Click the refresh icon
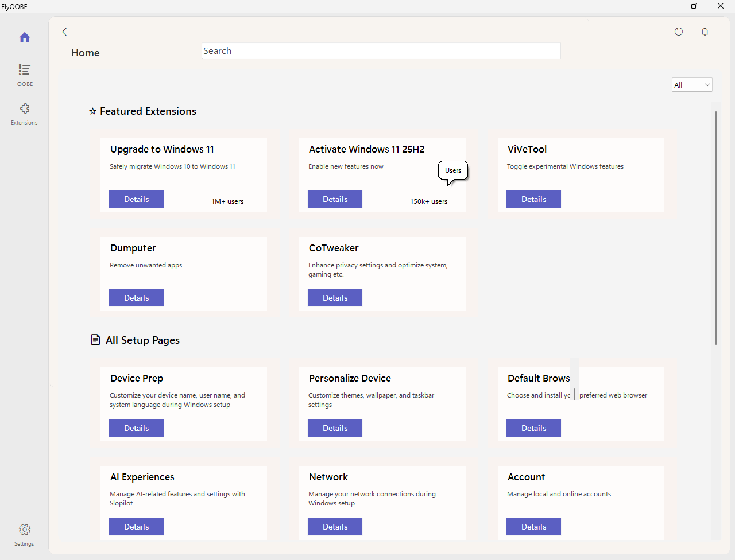The height and width of the screenshot is (560, 735). point(679,32)
